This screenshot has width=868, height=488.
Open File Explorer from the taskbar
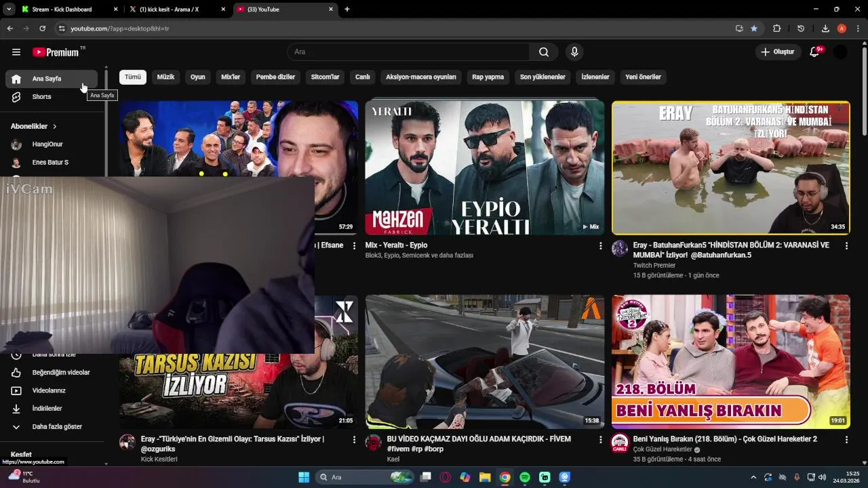point(485,477)
